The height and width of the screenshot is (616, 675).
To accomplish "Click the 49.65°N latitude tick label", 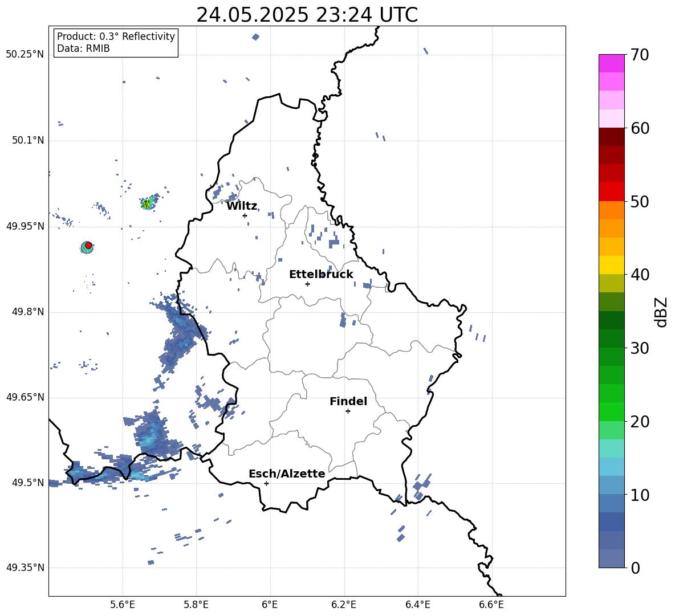I will click(25, 397).
